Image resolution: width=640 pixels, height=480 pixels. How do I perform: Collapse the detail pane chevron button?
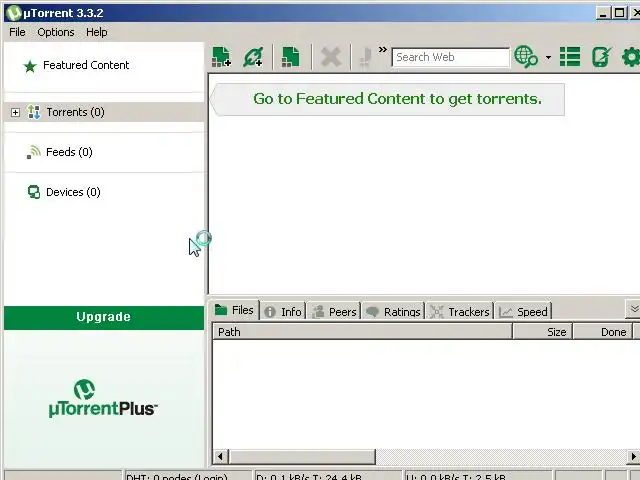633,309
